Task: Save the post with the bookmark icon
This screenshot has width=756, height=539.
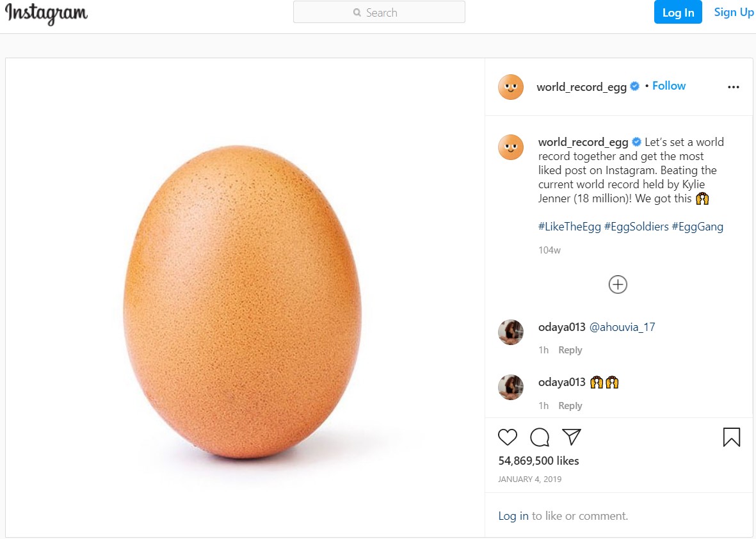Action: click(731, 437)
